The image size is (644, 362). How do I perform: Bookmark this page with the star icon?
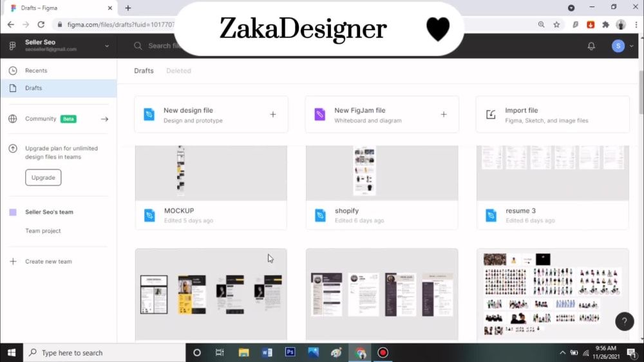[556, 24]
